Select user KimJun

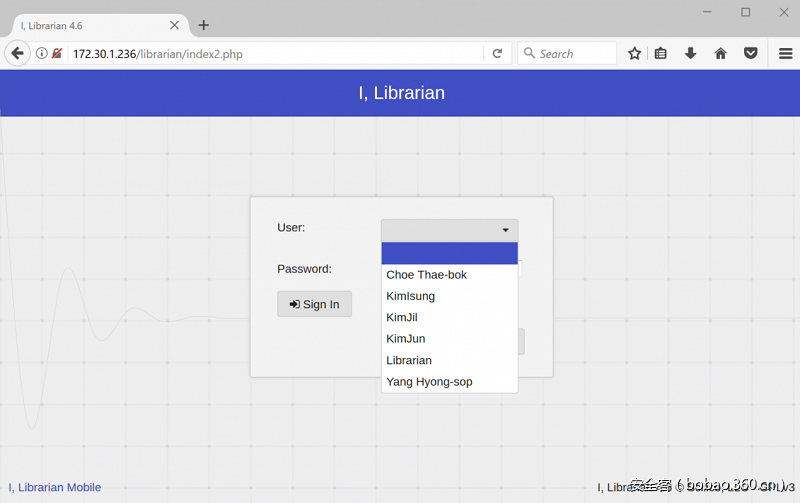point(449,339)
